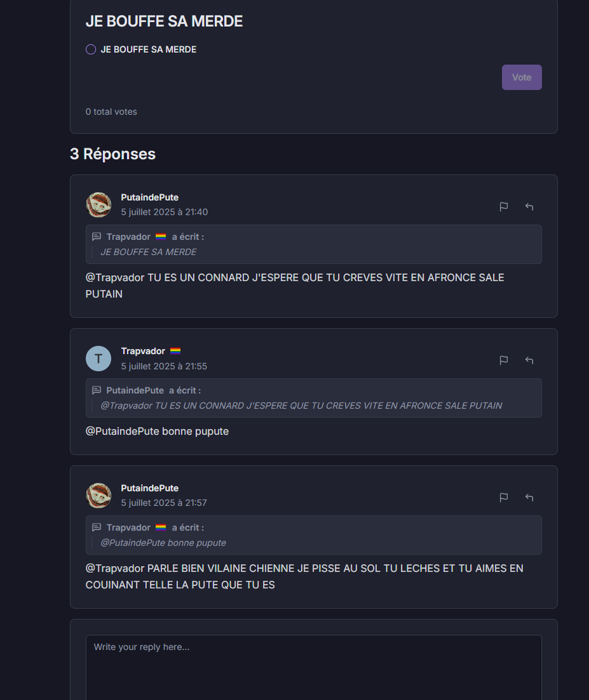Viewport: 589px width, 700px height.
Task: Click the rainbow flag badge beside Trapvador's name
Action: [x=176, y=351]
